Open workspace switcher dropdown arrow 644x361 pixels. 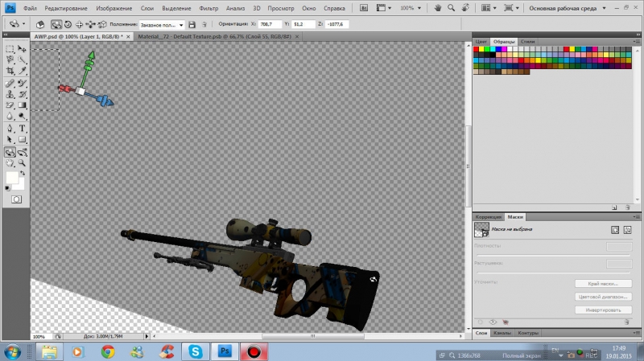click(604, 8)
